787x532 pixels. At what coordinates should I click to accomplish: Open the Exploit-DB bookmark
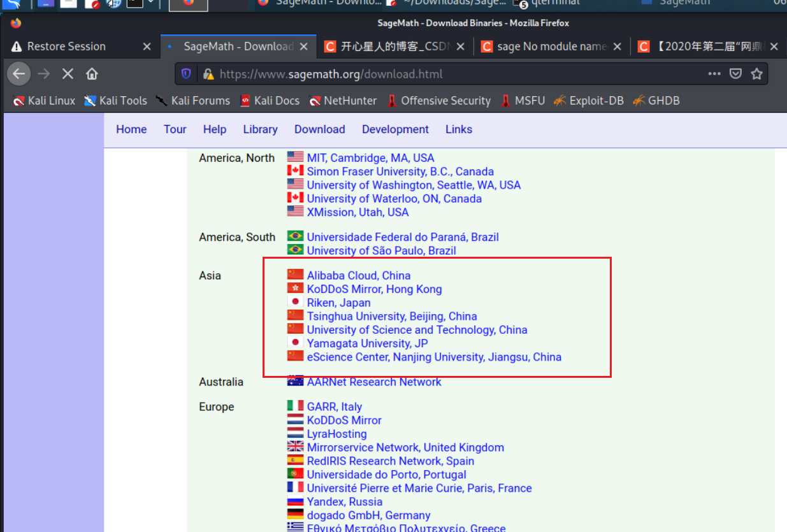point(589,101)
